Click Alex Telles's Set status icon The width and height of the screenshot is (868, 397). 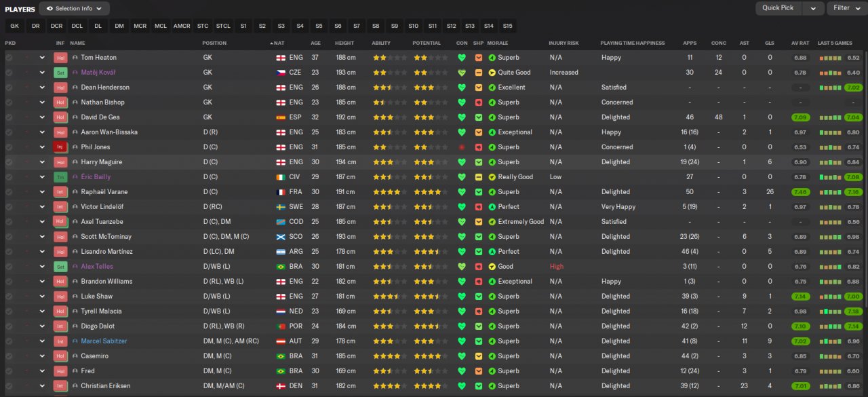[60, 267]
